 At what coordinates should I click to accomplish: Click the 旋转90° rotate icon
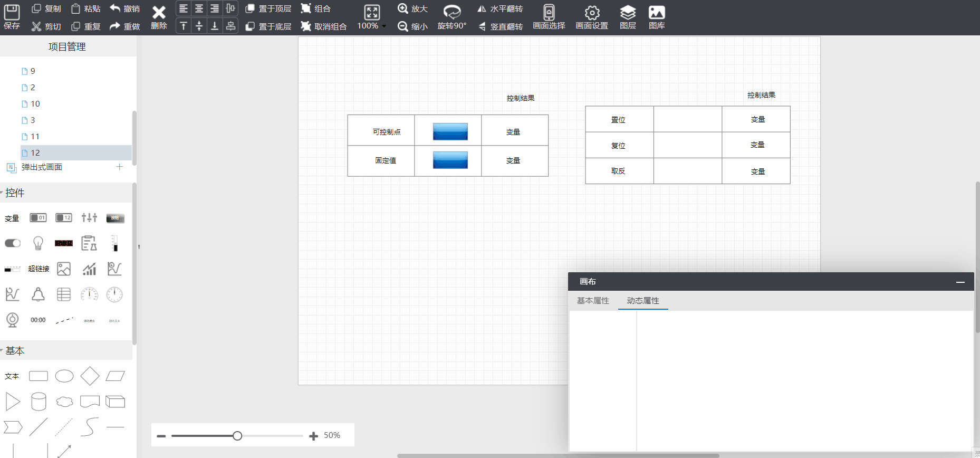pyautogui.click(x=451, y=12)
